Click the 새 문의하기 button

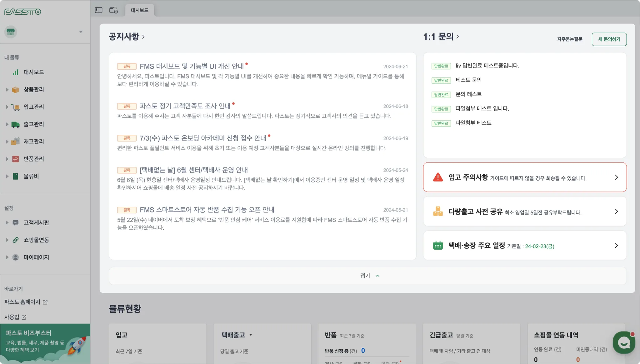609,39
